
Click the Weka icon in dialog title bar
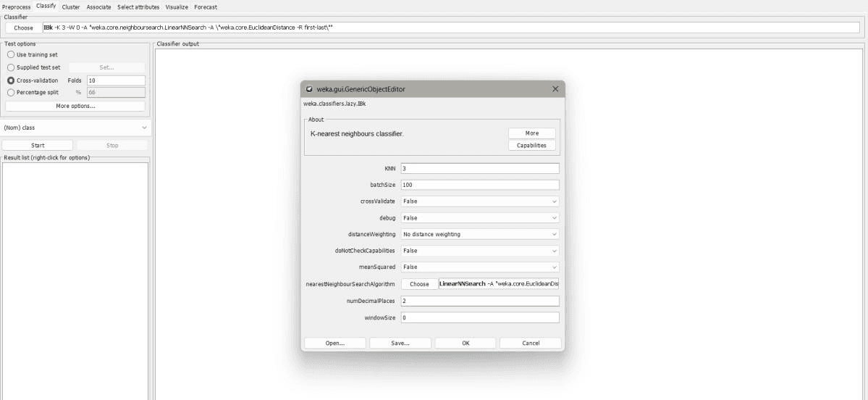309,89
